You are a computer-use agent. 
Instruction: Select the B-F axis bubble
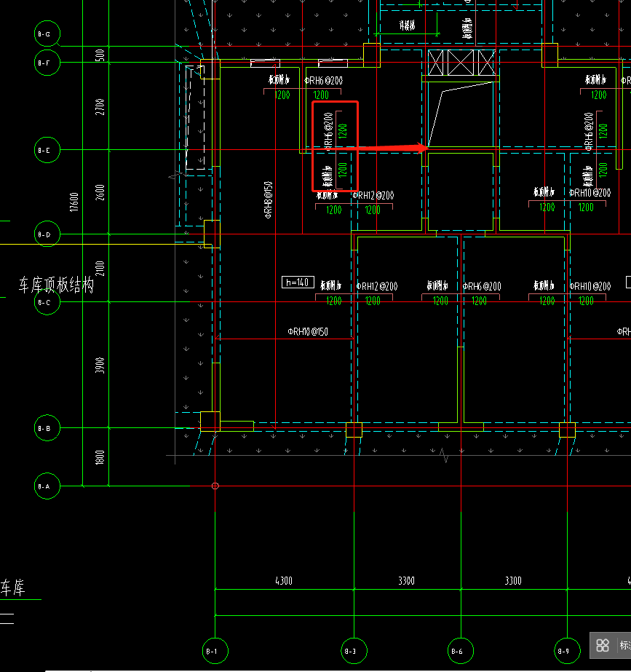click(x=47, y=63)
